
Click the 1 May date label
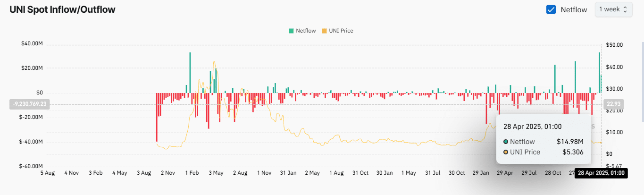point(409,173)
